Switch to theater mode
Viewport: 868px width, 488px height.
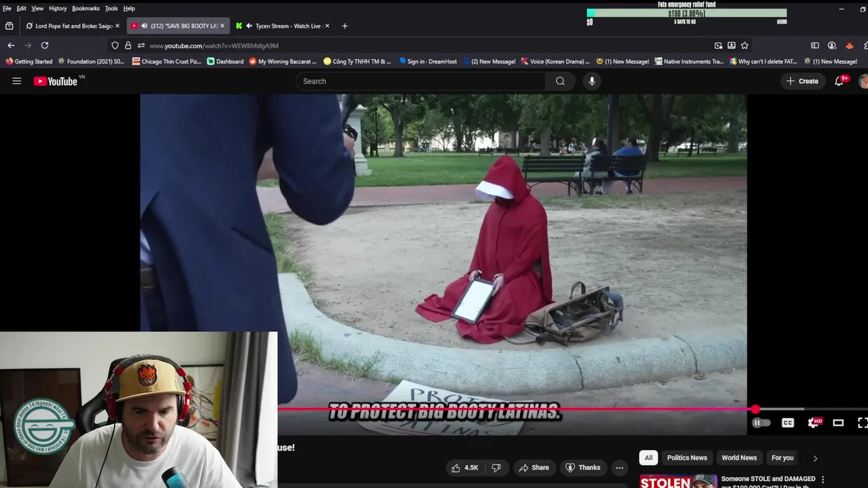[x=838, y=423]
